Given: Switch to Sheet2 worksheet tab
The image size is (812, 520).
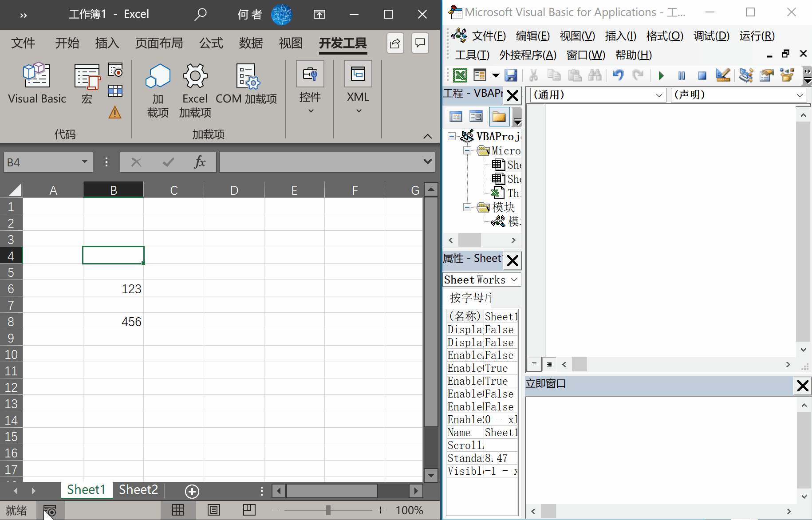Looking at the screenshot, I should [138, 490].
